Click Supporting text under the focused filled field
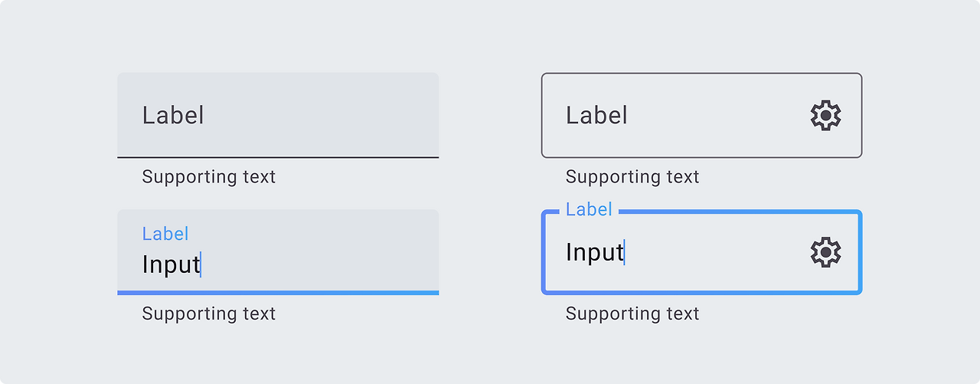This screenshot has width=980, height=384. (209, 313)
